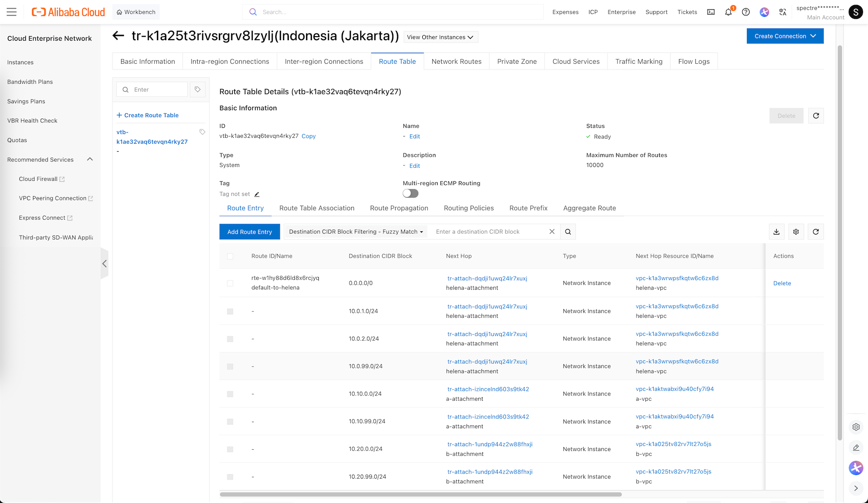Image resolution: width=868 pixels, height=503 pixels.
Task: Click the back arrow beside instance title
Action: point(118,36)
